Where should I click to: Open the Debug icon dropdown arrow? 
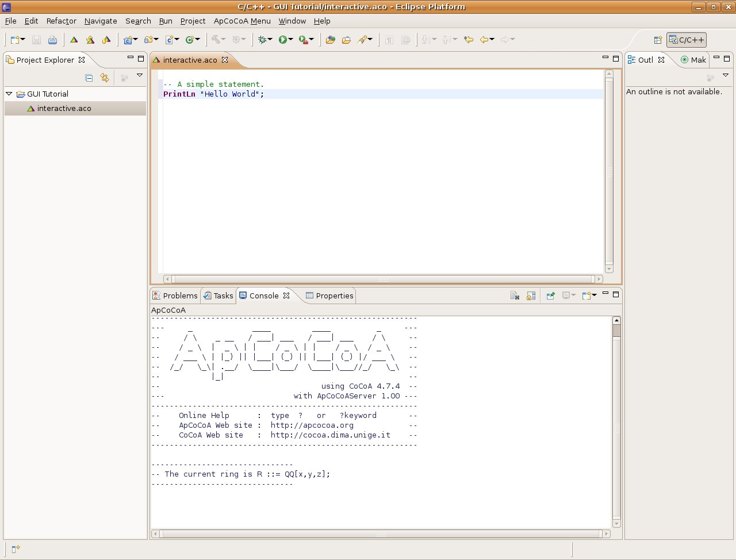click(270, 40)
